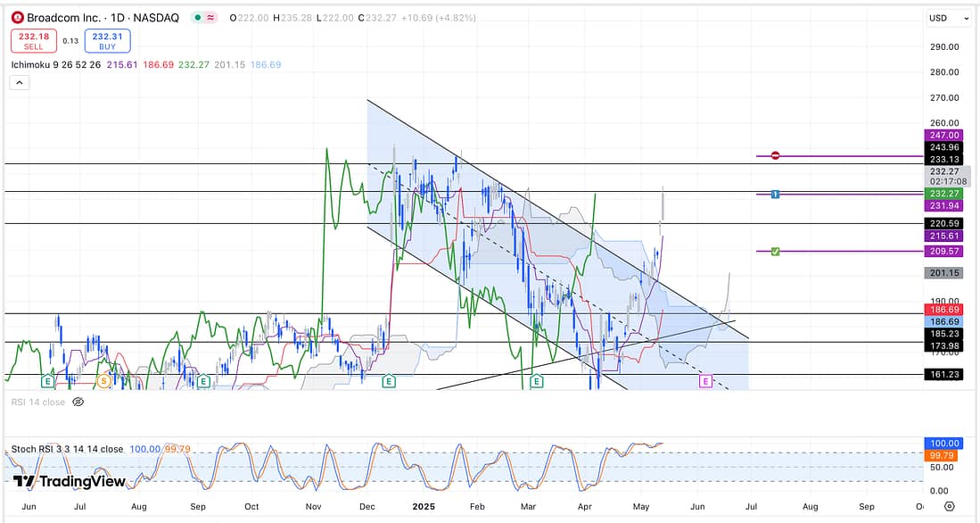This screenshot has width=980, height=523.
Task: Click green 232.27 in Ichimoku legend
Action: (x=194, y=64)
